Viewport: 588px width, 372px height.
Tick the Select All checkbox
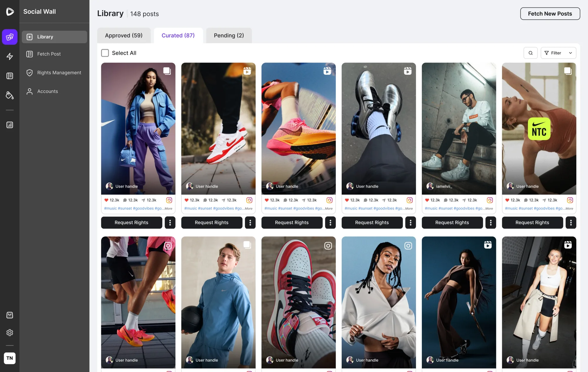[x=105, y=53]
